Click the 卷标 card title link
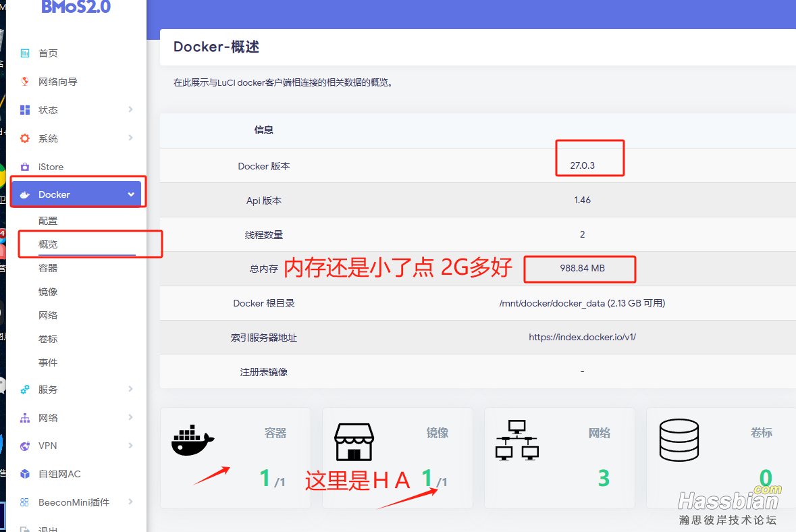This screenshot has height=532, width=796. click(762, 433)
